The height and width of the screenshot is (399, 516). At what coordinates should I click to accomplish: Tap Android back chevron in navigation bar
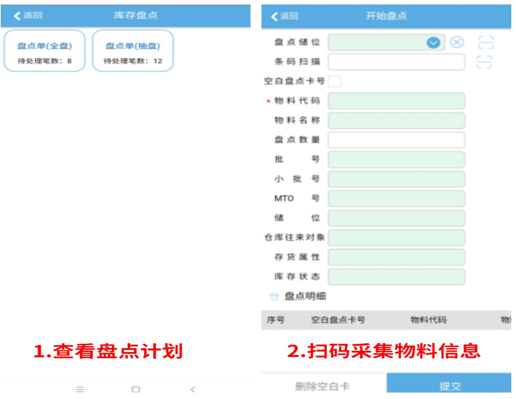pyautogui.click(x=193, y=389)
